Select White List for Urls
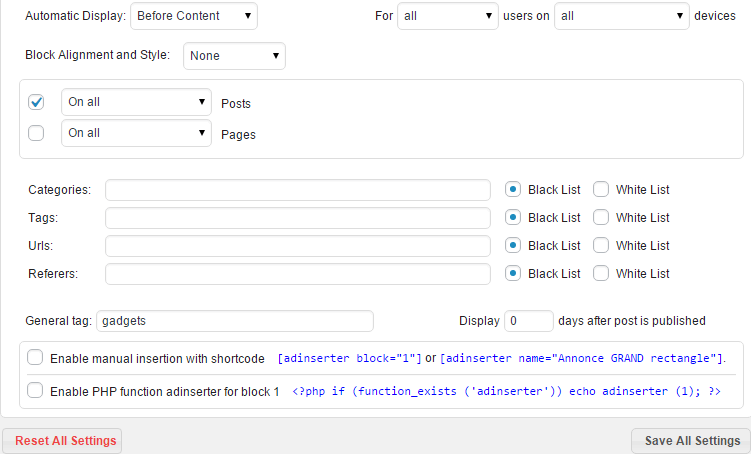 coord(601,246)
